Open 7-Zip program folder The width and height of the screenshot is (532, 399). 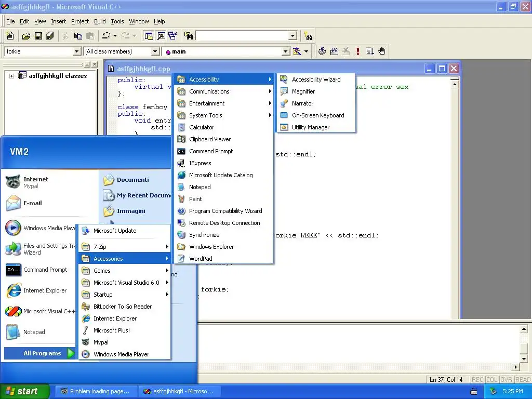[x=125, y=247]
